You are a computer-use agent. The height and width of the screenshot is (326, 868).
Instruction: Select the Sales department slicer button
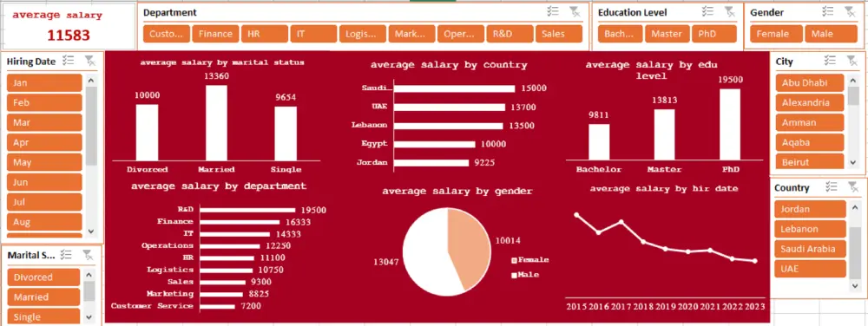[558, 34]
